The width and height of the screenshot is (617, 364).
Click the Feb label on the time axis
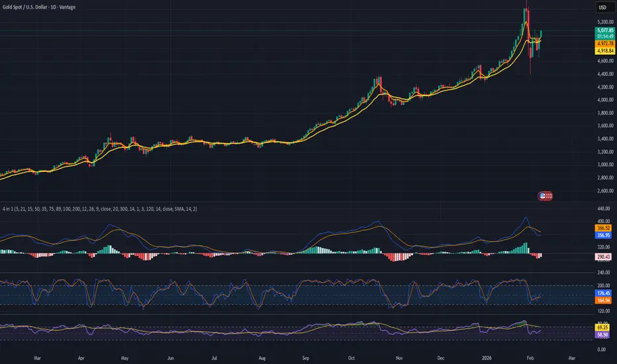pos(530,359)
